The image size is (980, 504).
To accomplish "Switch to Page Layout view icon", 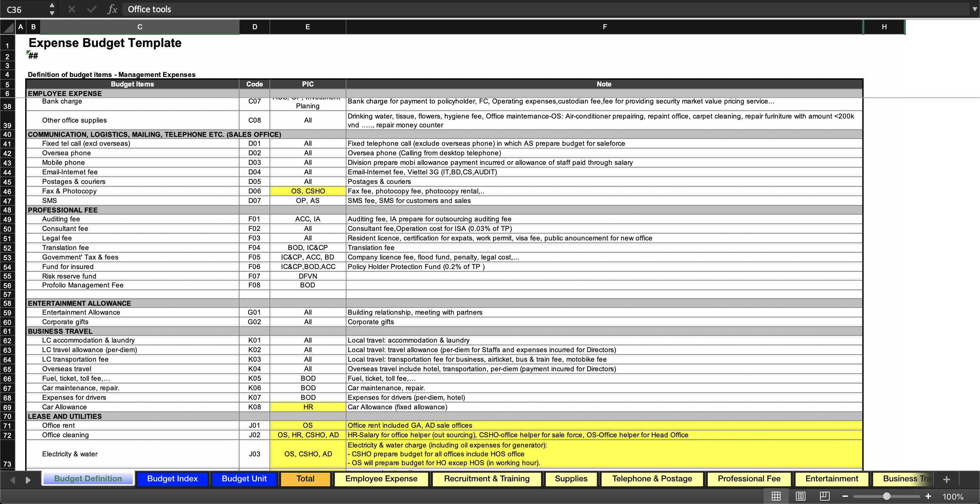I will tap(800, 496).
